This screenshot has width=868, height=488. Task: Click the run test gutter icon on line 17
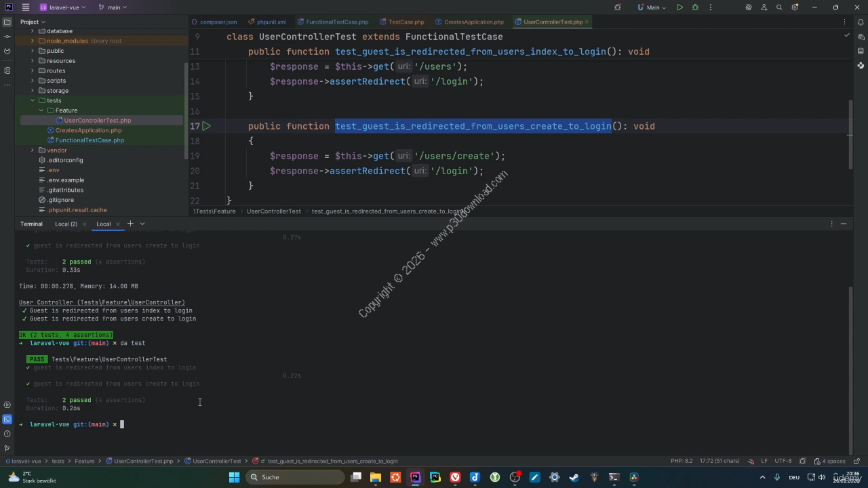pyautogui.click(x=207, y=126)
